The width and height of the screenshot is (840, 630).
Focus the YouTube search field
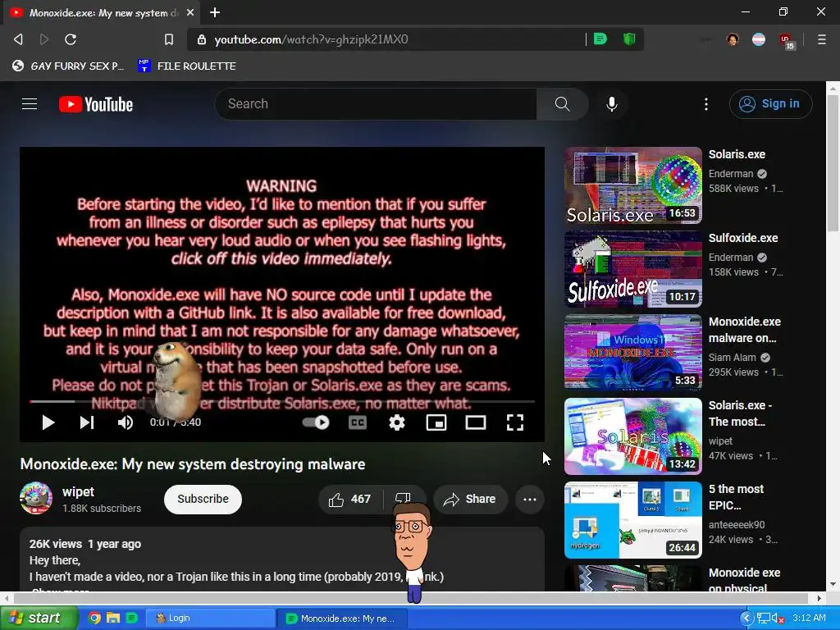(376, 104)
